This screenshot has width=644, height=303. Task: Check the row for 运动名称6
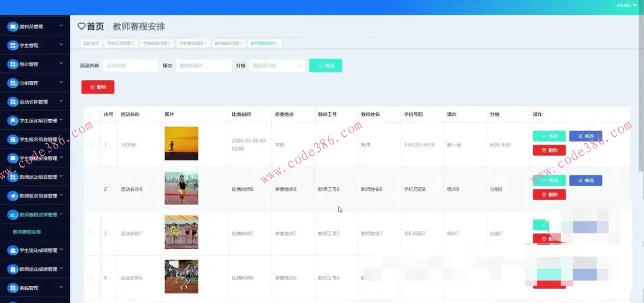pos(90,278)
